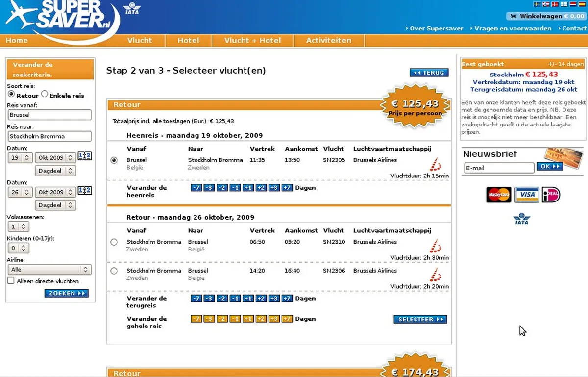Image resolution: width=588 pixels, height=377 pixels.
Task: Select the Danish flag icon
Action: tap(555, 4)
